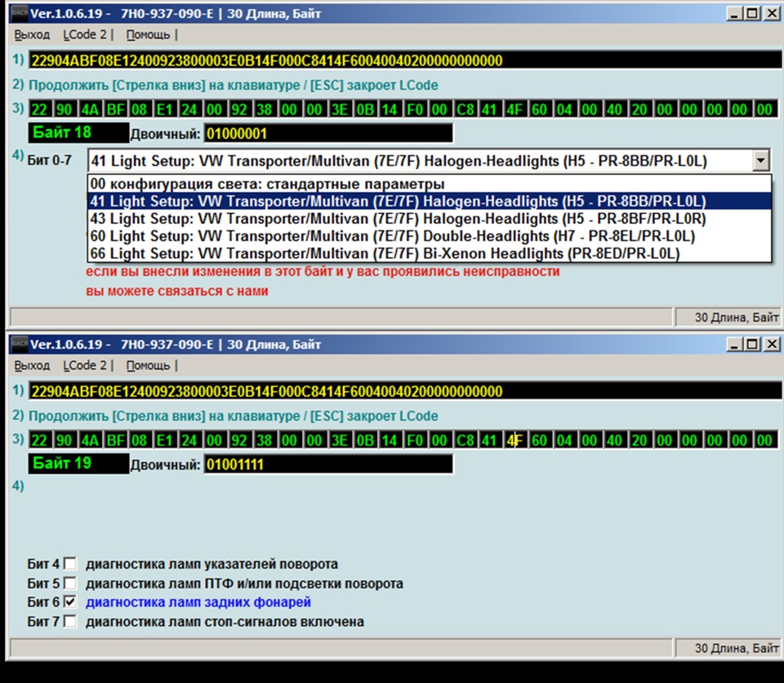
Task: Select byte cell 04 in lower window
Action: [x=564, y=440]
